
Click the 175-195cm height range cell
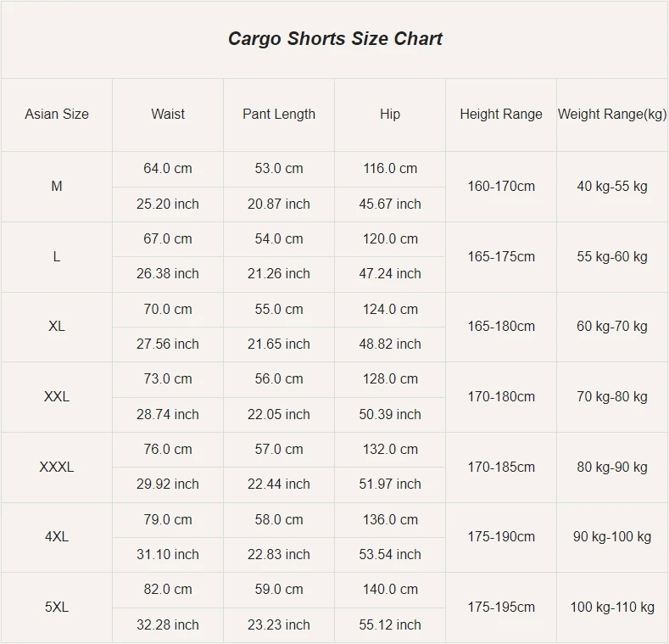click(501, 607)
